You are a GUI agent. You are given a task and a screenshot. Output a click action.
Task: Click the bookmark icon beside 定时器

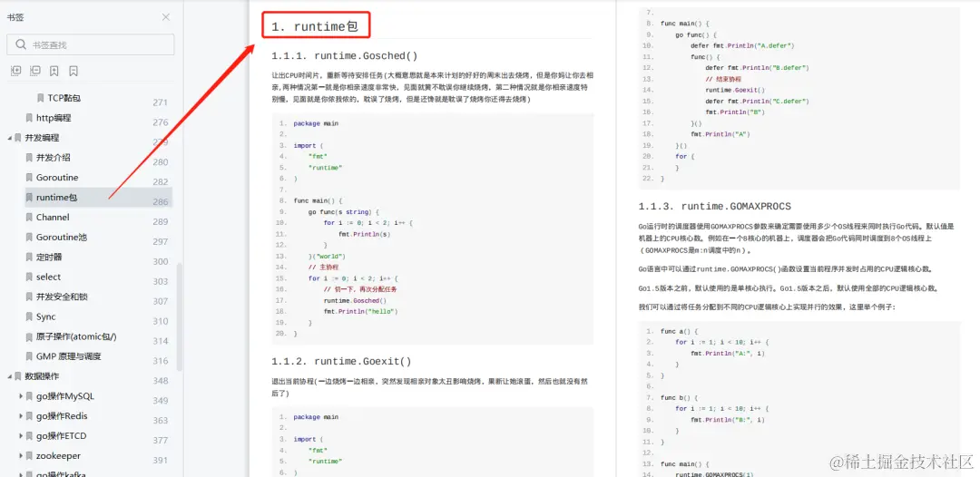[x=29, y=258]
